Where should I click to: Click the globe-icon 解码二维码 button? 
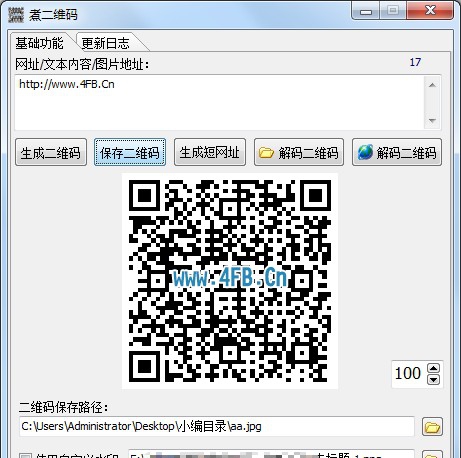pyautogui.click(x=397, y=152)
